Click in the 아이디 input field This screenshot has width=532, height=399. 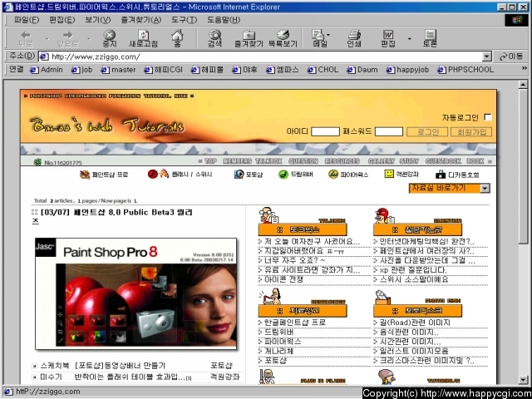pos(325,131)
